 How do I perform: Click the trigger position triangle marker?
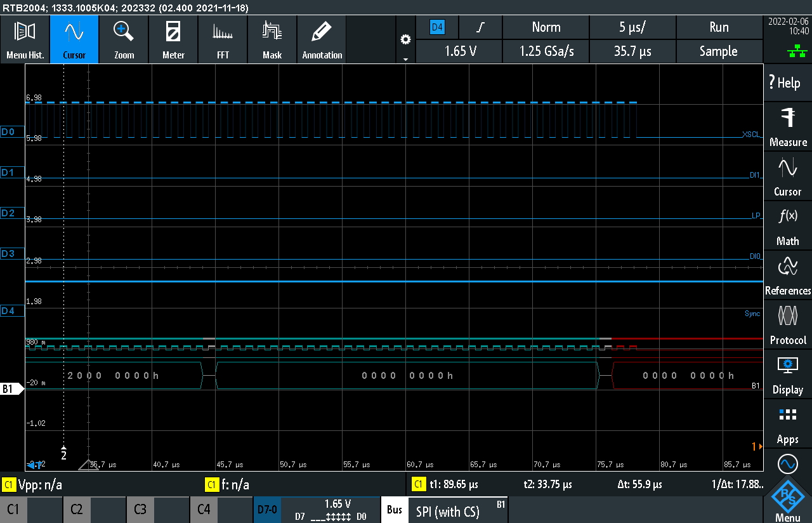click(x=88, y=465)
